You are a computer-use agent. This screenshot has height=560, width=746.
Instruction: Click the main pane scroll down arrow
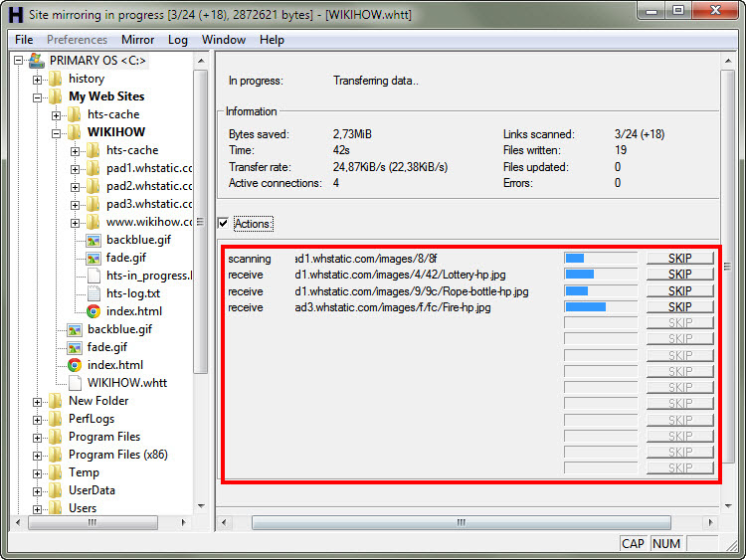(x=728, y=506)
